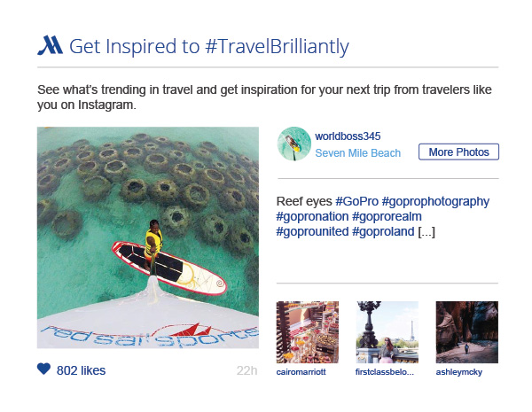Open the Seven Mile Beach location link

[x=357, y=152]
